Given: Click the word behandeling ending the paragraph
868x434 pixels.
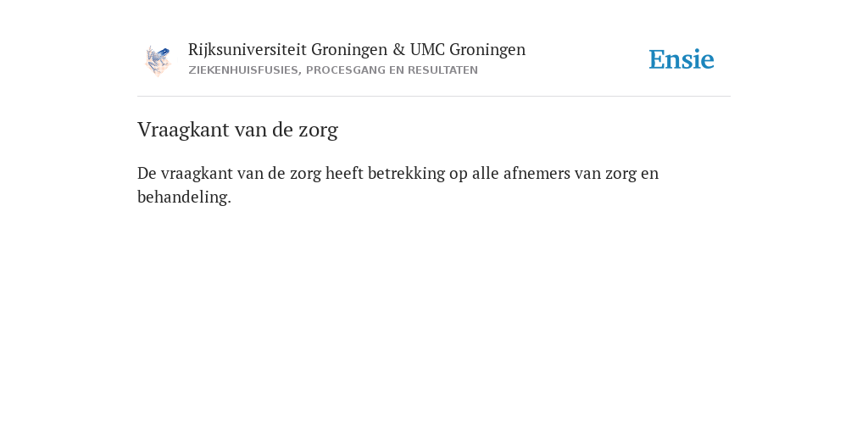Looking at the screenshot, I should [184, 197].
